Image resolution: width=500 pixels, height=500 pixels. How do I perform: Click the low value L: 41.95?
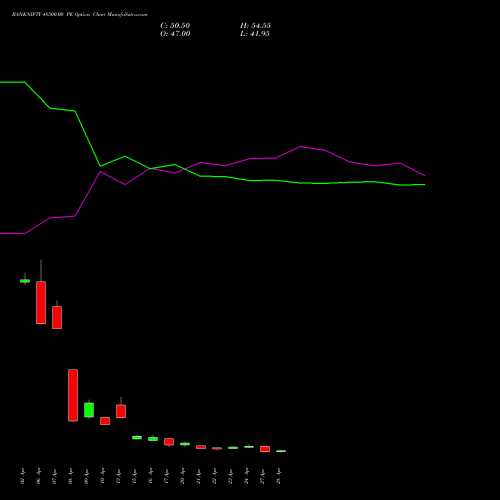click(255, 34)
